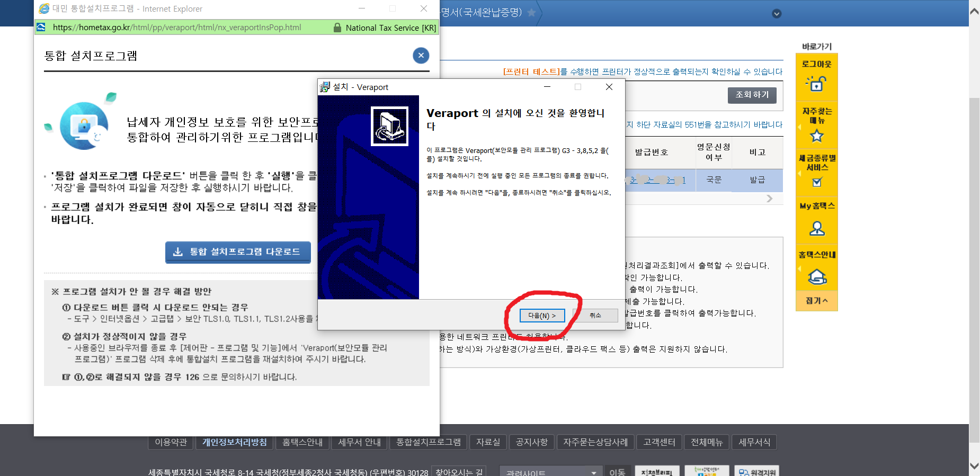Viewport: 980px width, 476px height.
Task: Click the 취소 button in Veraport installer
Action: (595, 316)
